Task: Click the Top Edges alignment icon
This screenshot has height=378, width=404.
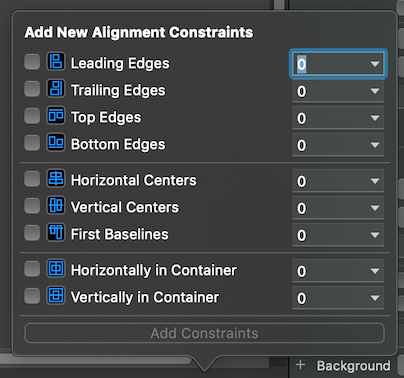Action: pyautogui.click(x=56, y=116)
